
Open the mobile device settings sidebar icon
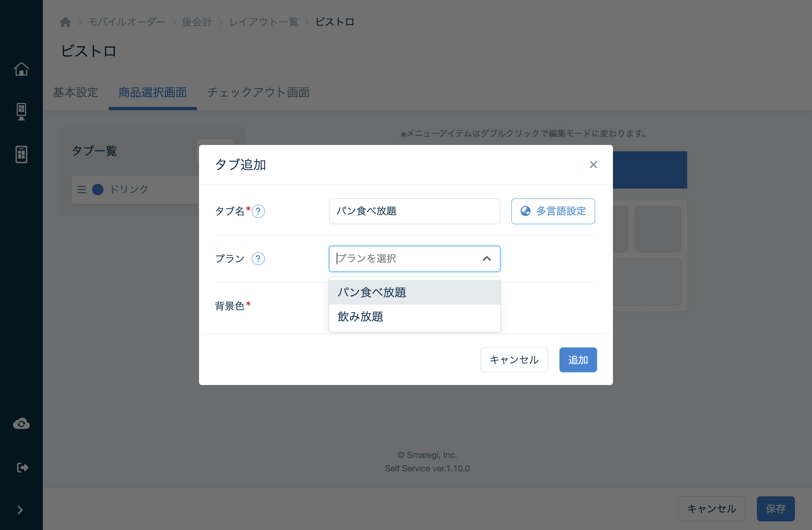click(x=21, y=154)
